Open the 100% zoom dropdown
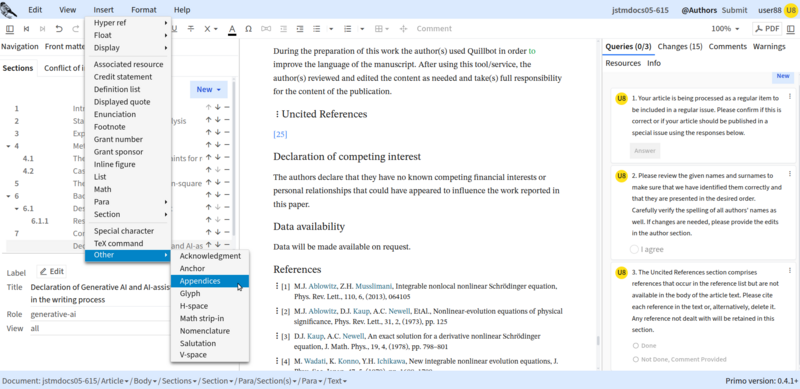The image size is (800, 389). (x=725, y=29)
